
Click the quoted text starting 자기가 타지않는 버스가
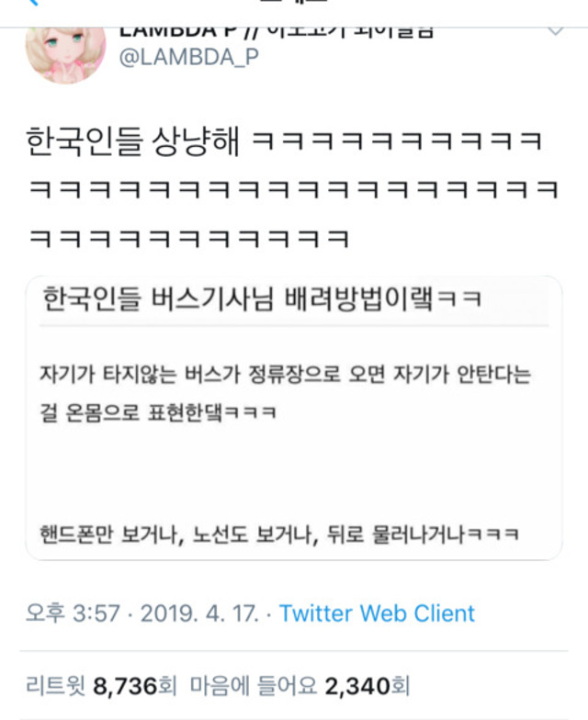click(285, 375)
